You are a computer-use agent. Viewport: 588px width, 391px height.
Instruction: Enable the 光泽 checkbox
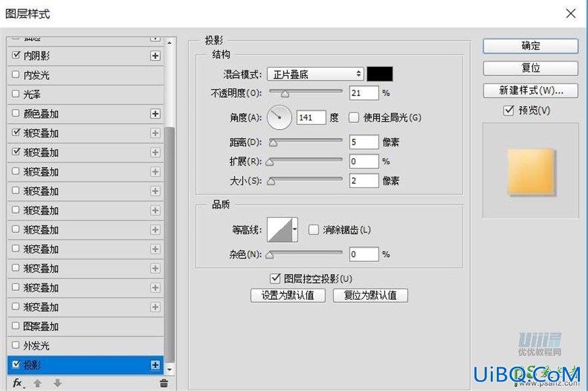16,94
